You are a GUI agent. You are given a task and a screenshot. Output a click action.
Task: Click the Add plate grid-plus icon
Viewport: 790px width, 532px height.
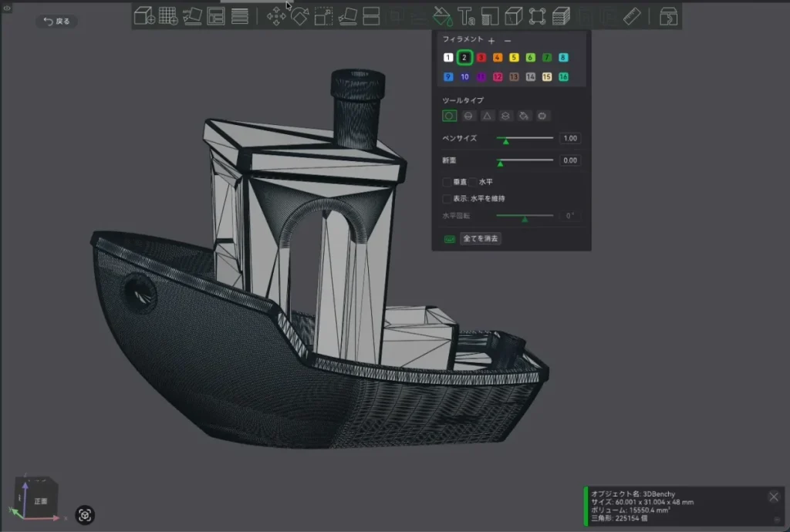(x=167, y=16)
